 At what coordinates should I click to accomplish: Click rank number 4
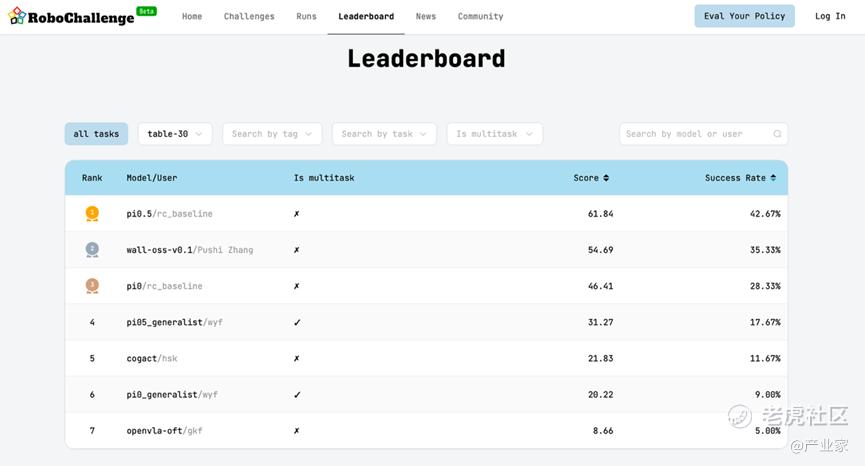[x=92, y=322]
